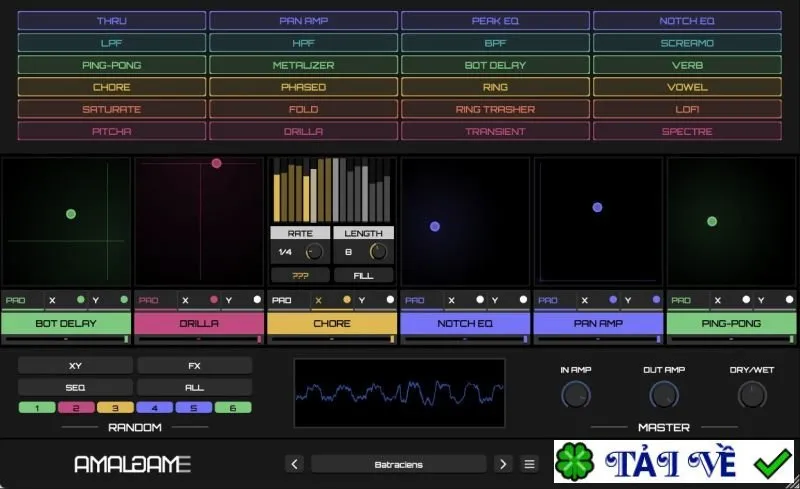Click the level slider under PING-PONG slot
This screenshot has height=489, width=800.
click(x=731, y=339)
